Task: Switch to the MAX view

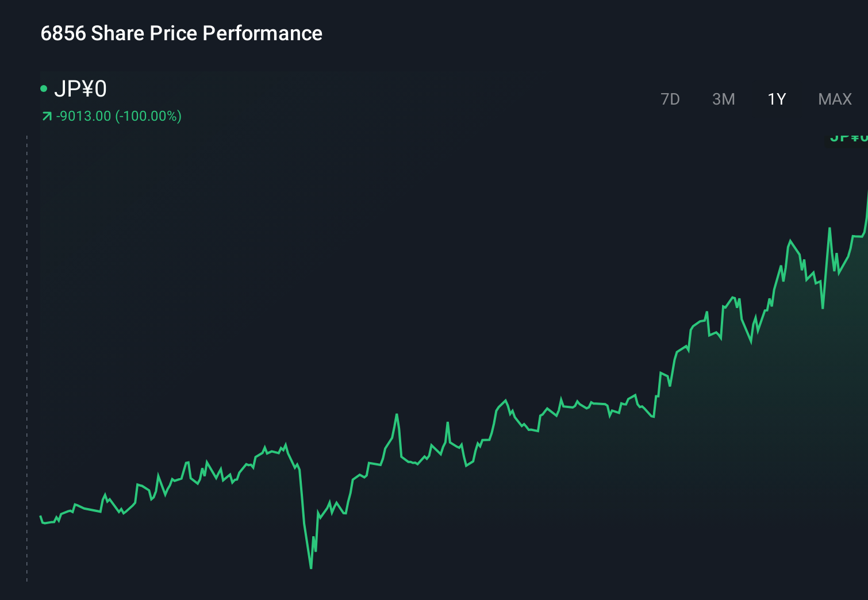Action: click(834, 99)
